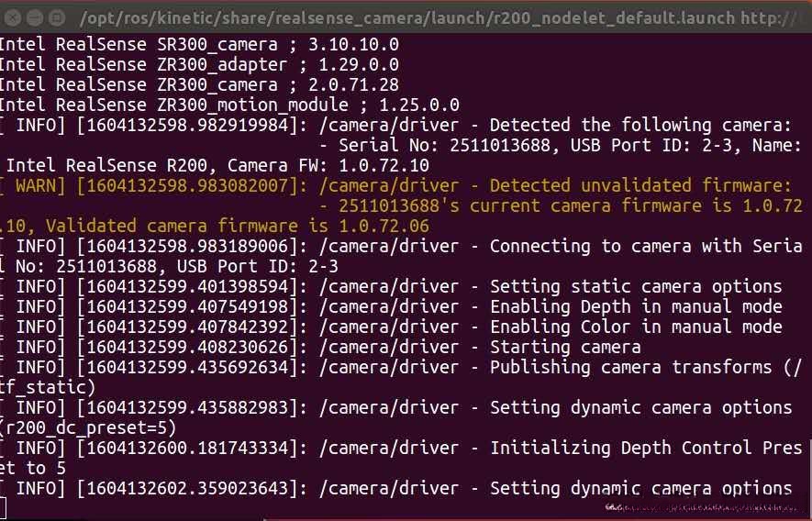Click the "Starting camera" log line
Screen dimensions: 812x521
(564, 347)
